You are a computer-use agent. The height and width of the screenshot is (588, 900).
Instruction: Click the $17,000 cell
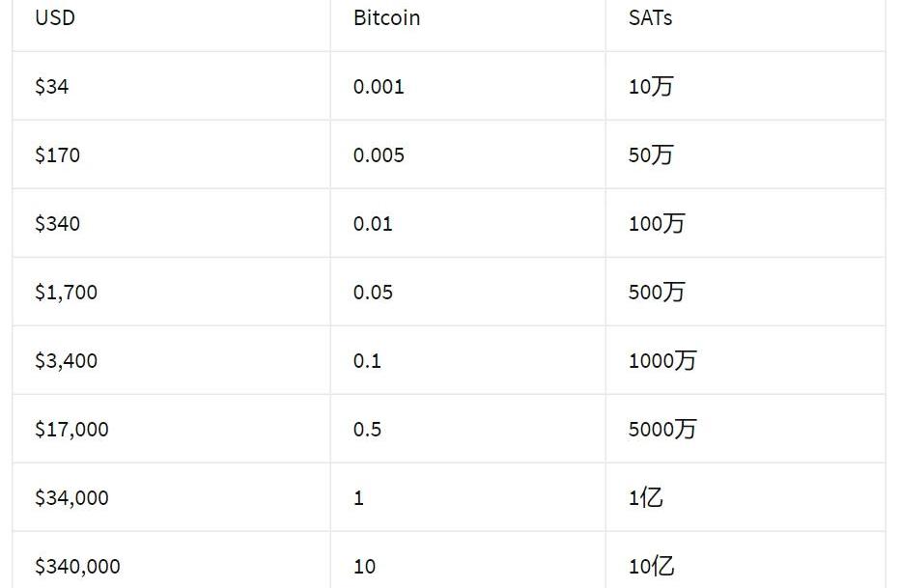(x=71, y=430)
